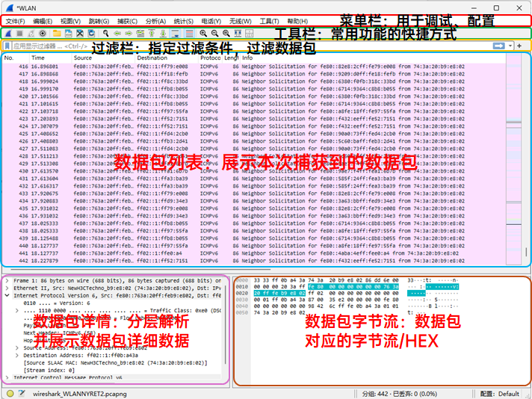Sort by the No. column header
This screenshot has width=532, height=399.
[16, 58]
